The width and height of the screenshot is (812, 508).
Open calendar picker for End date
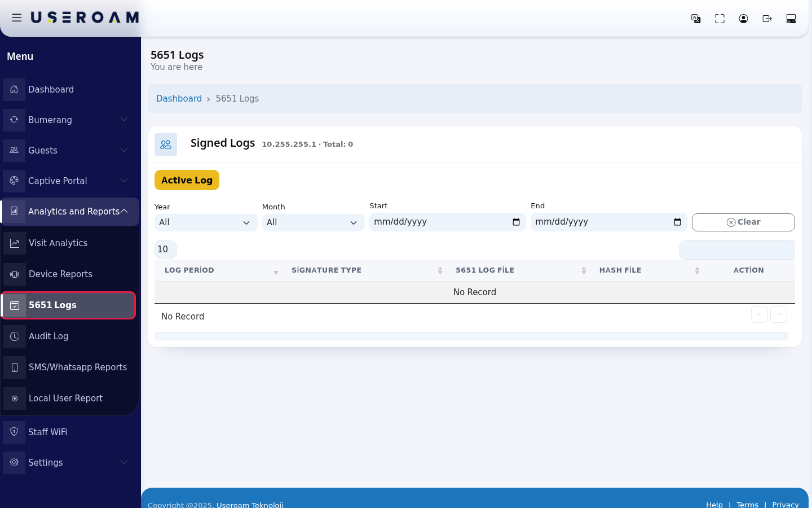pos(677,222)
